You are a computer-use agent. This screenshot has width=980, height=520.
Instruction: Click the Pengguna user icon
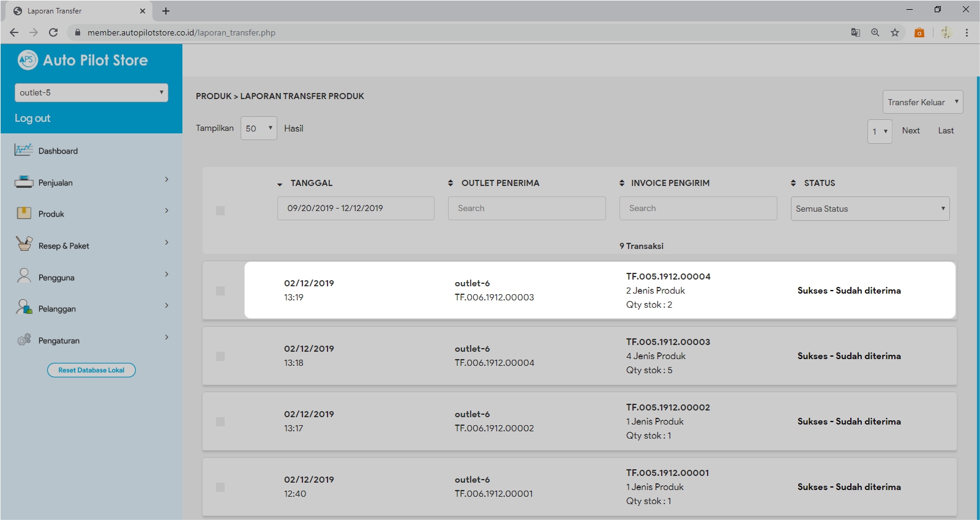coord(24,276)
